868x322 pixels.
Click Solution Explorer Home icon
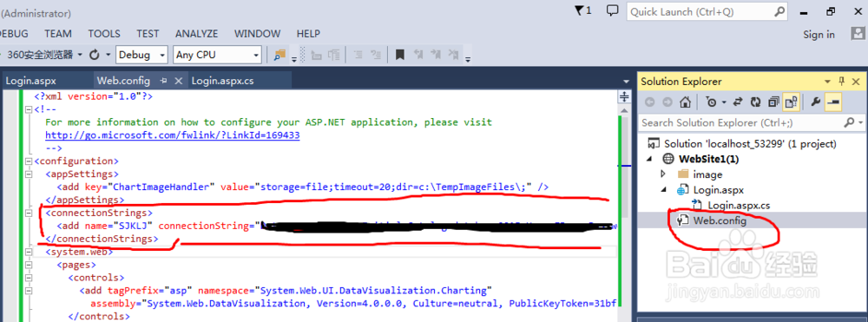click(x=686, y=102)
